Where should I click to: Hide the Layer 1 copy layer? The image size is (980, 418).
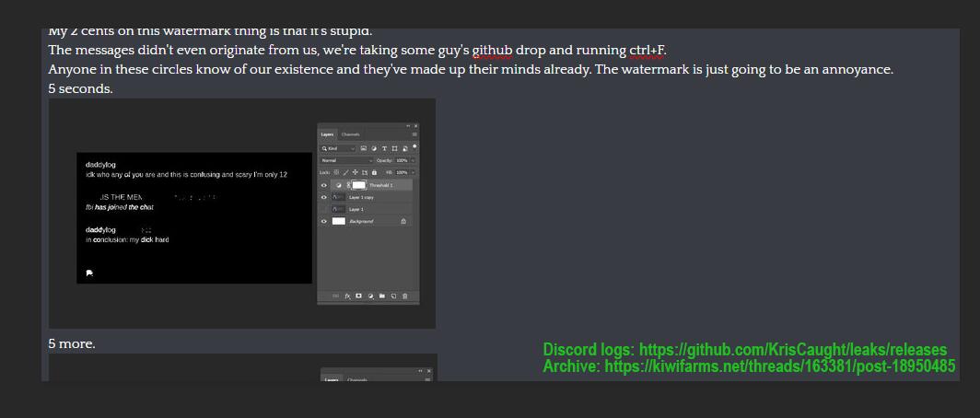click(324, 197)
